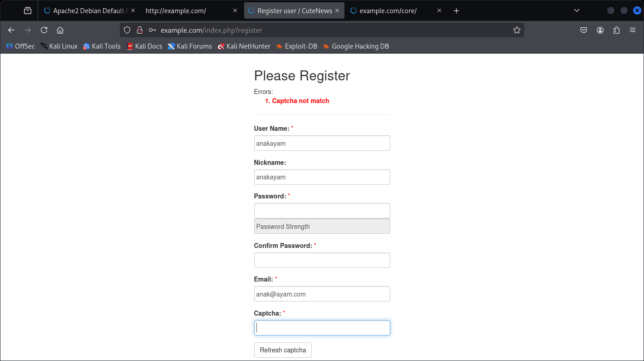Screen dimensions: 644x361
Task: Open the application hamburger menu
Action: tap(633, 30)
